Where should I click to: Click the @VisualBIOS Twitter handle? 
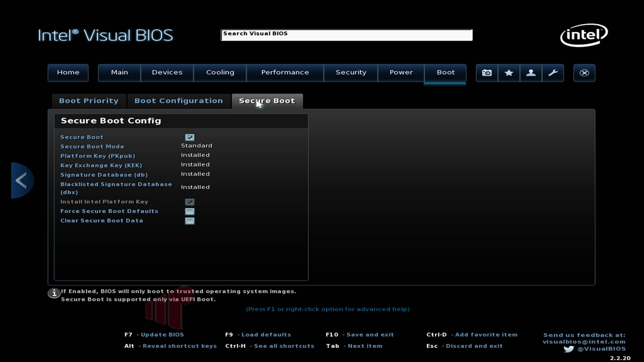click(x=601, y=349)
